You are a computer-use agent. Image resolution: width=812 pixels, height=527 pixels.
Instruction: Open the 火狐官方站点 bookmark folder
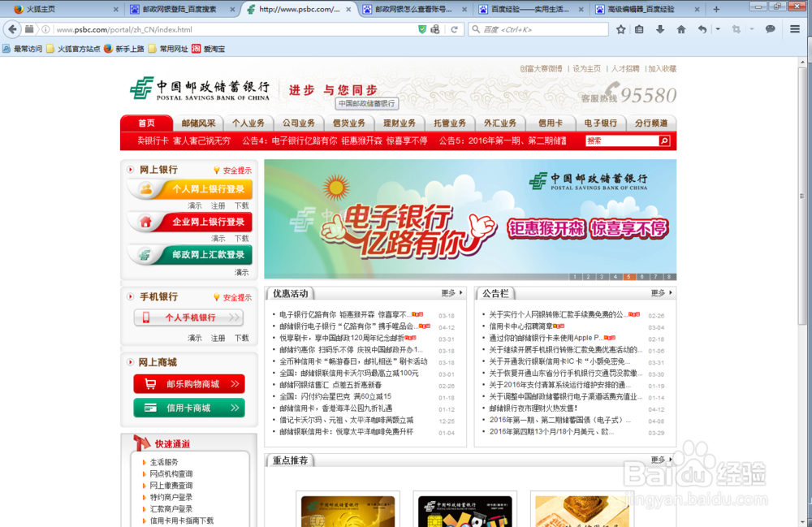[73, 49]
